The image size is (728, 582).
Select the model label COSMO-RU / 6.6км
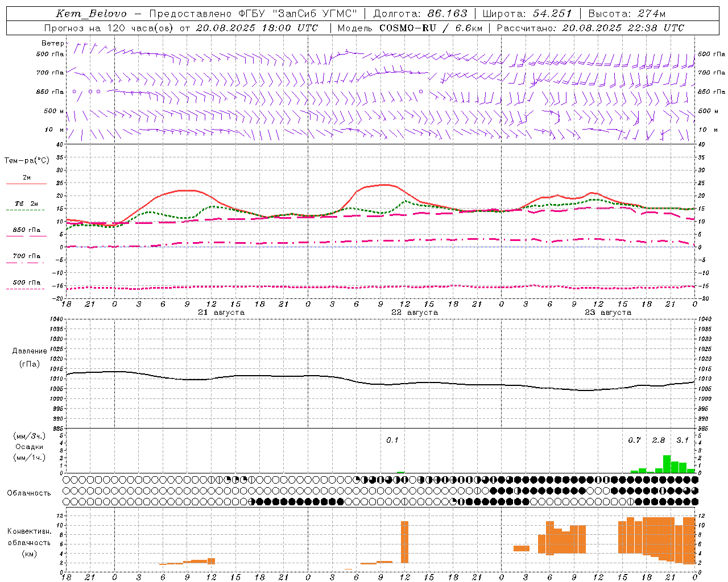[431, 28]
